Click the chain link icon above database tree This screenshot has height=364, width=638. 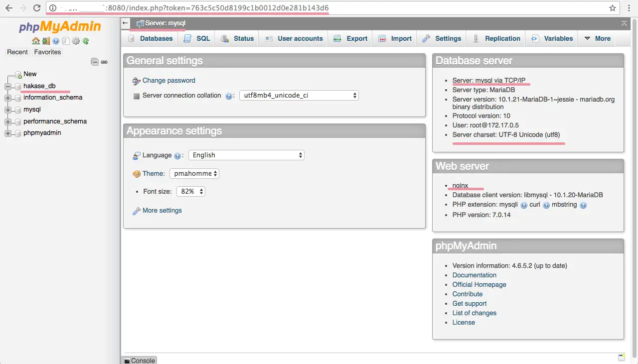104,62
